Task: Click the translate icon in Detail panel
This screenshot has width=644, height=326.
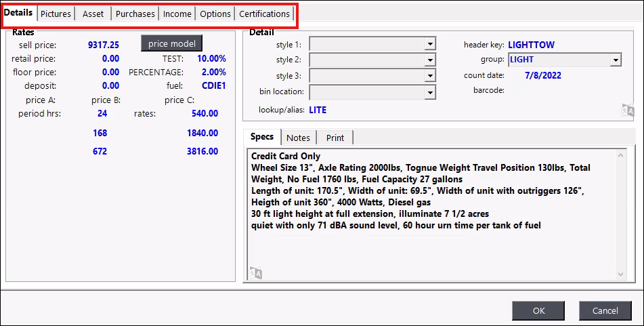Action: 627,111
